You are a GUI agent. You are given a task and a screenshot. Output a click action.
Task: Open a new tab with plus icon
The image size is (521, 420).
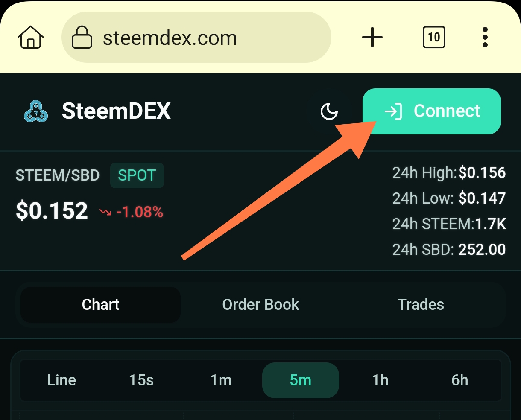(372, 38)
